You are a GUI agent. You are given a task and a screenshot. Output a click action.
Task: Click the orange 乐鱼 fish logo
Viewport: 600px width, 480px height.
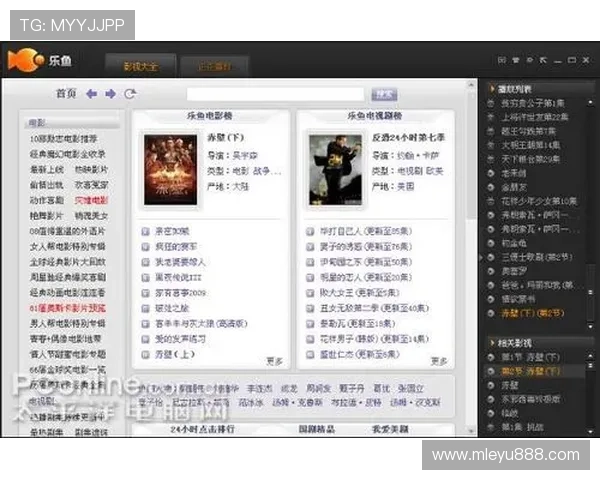point(25,60)
